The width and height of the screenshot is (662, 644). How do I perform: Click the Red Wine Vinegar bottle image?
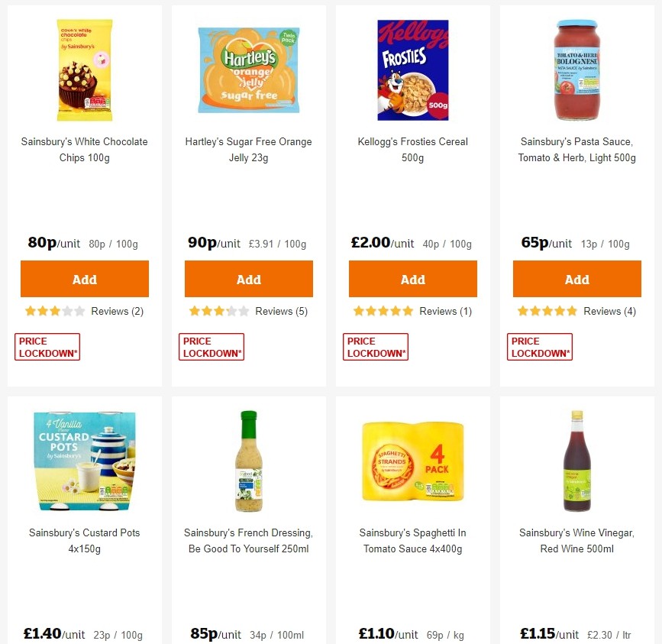576,458
